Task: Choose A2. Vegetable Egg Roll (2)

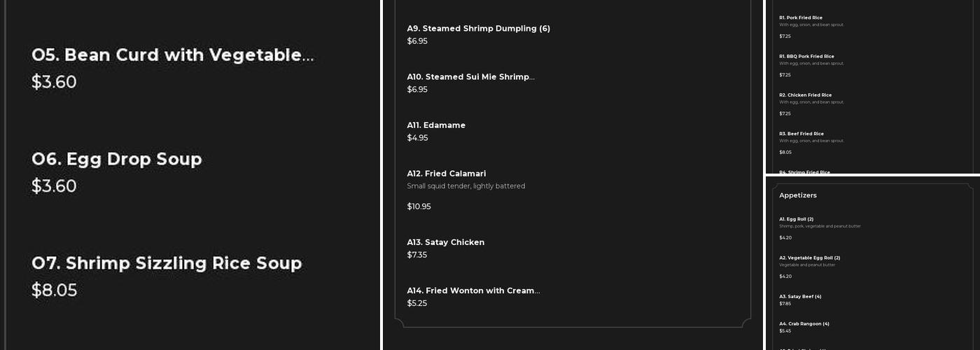Action: tap(810, 258)
